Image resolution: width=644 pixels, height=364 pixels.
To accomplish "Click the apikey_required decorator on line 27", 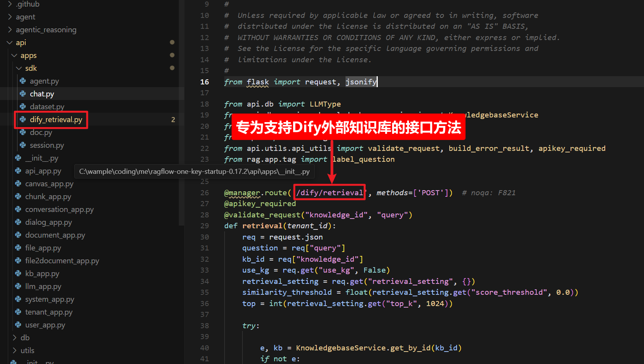I will [x=260, y=203].
